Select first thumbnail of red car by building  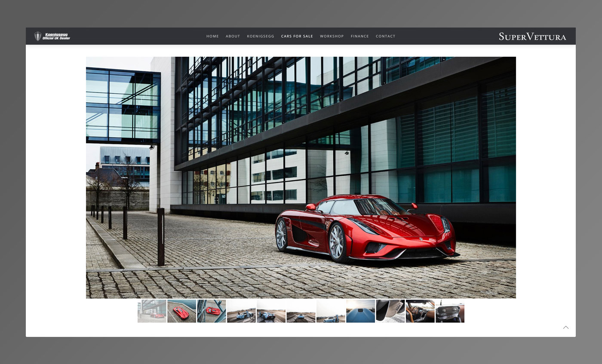pyautogui.click(x=152, y=311)
